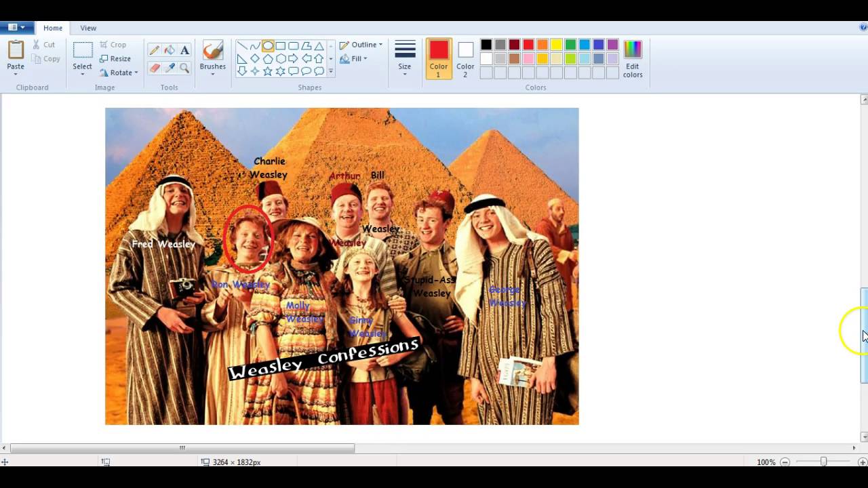
Task: Pick the purple color swatch
Action: point(612,45)
